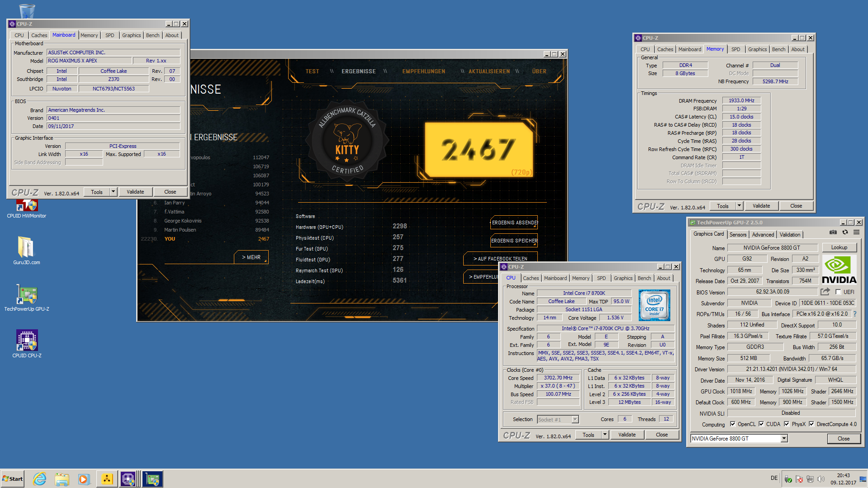This screenshot has width=868, height=488.
Task: Switch to the Sensors tab in GPU-Z
Action: click(x=738, y=235)
